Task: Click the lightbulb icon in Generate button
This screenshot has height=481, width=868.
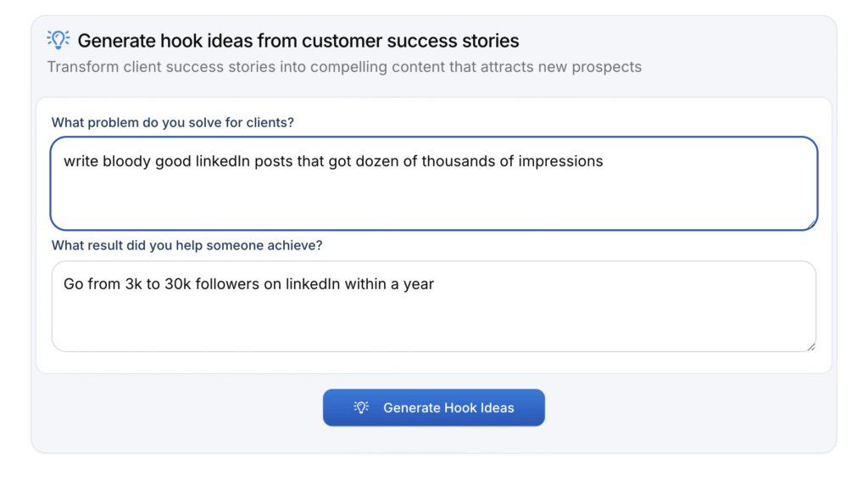Action: click(361, 408)
